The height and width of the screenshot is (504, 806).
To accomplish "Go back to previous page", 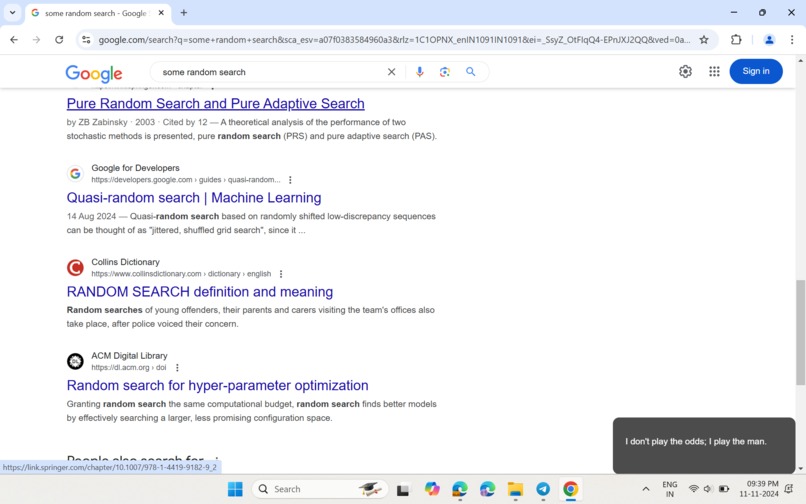I will [x=14, y=40].
